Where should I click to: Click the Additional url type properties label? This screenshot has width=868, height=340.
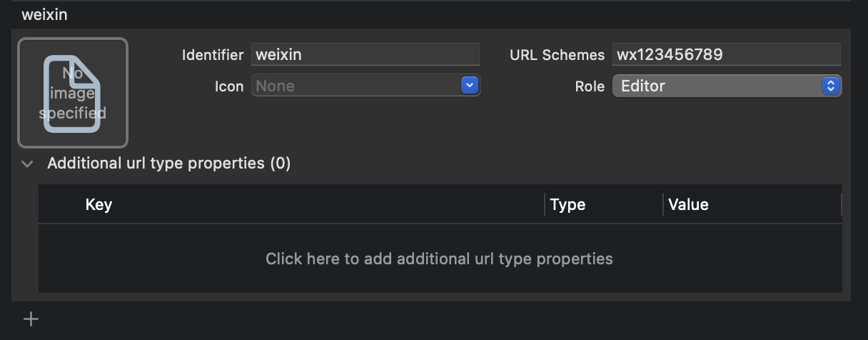168,164
